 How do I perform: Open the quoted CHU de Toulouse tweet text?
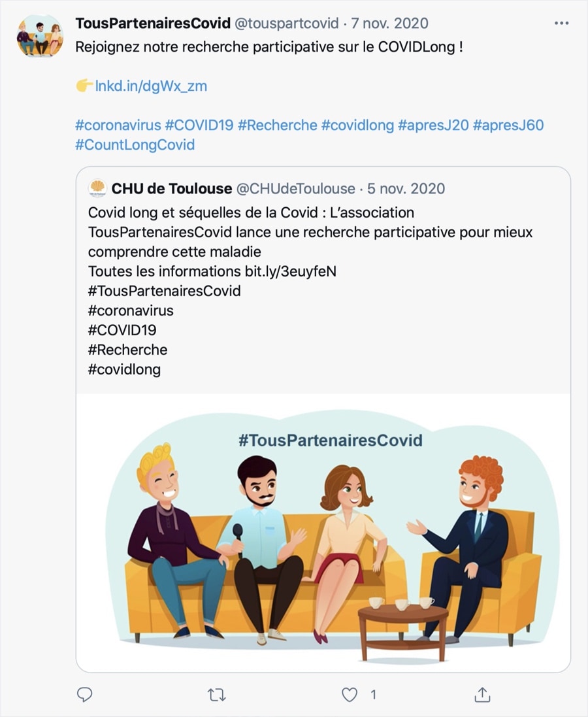[310, 291]
